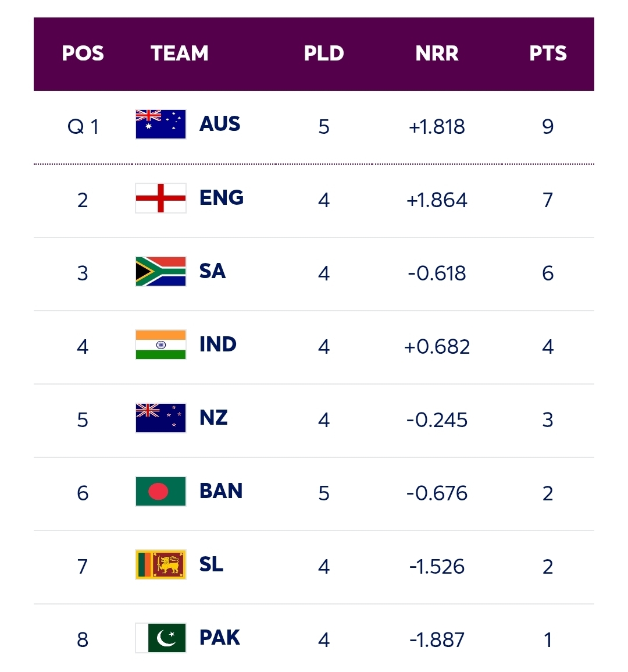Open the AUS team name link

[220, 124]
